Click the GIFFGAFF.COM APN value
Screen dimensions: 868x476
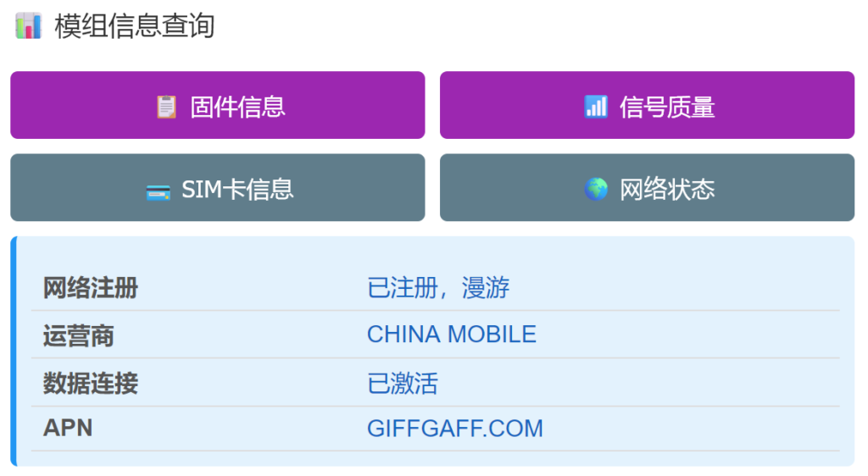454,429
